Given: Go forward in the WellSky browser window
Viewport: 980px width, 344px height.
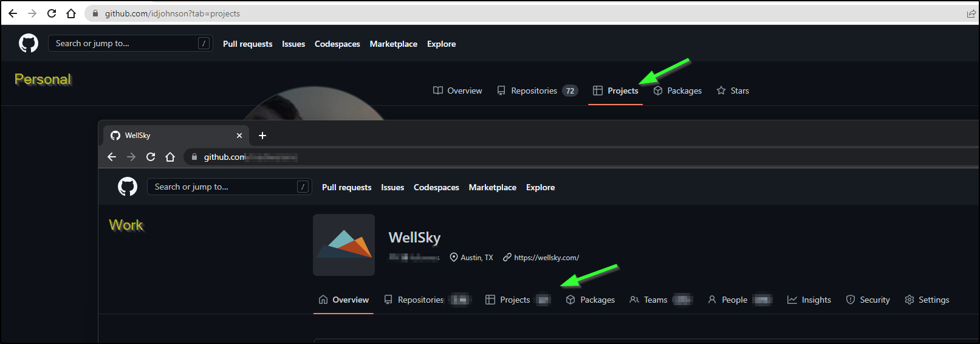Looking at the screenshot, I should [131, 157].
